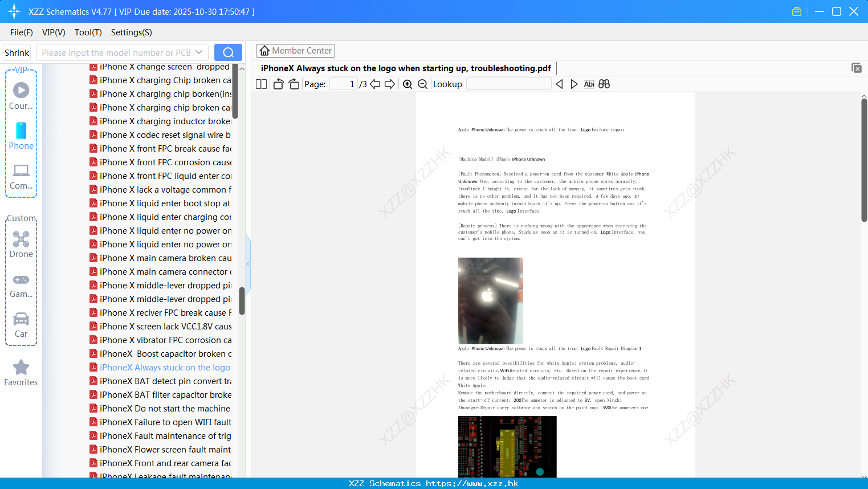Find previous lookup match
868x489 pixels.
click(x=559, y=84)
